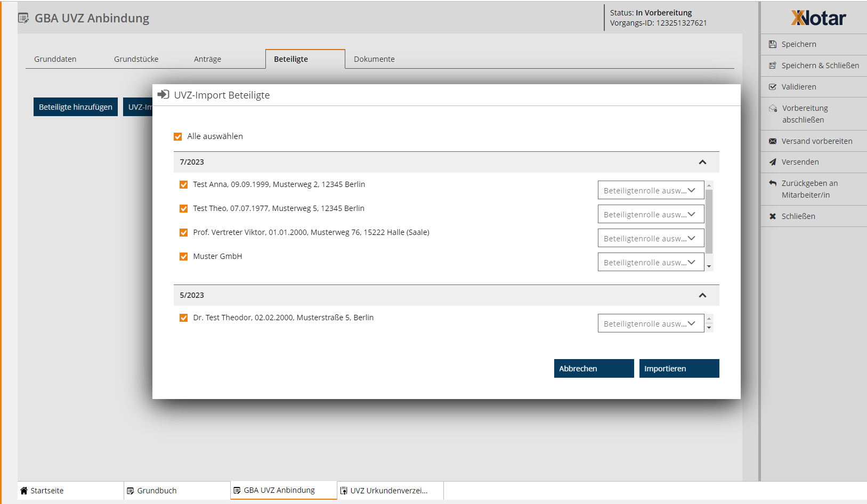Click the 5/2023 section header text
867x504 pixels.
(x=192, y=295)
